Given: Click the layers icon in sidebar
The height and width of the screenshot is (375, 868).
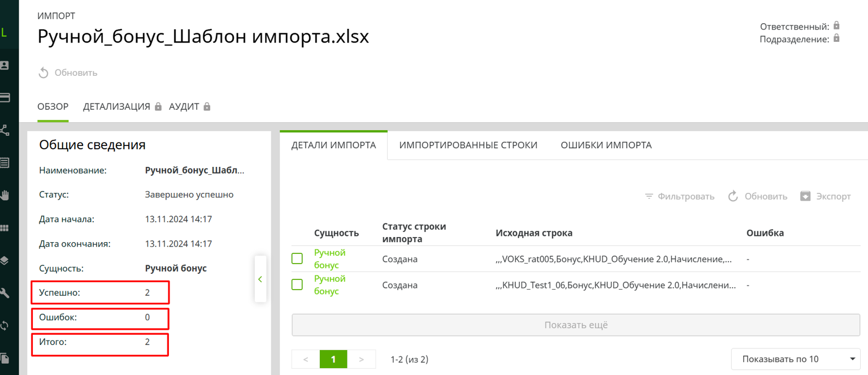Looking at the screenshot, I should coord(5,260).
